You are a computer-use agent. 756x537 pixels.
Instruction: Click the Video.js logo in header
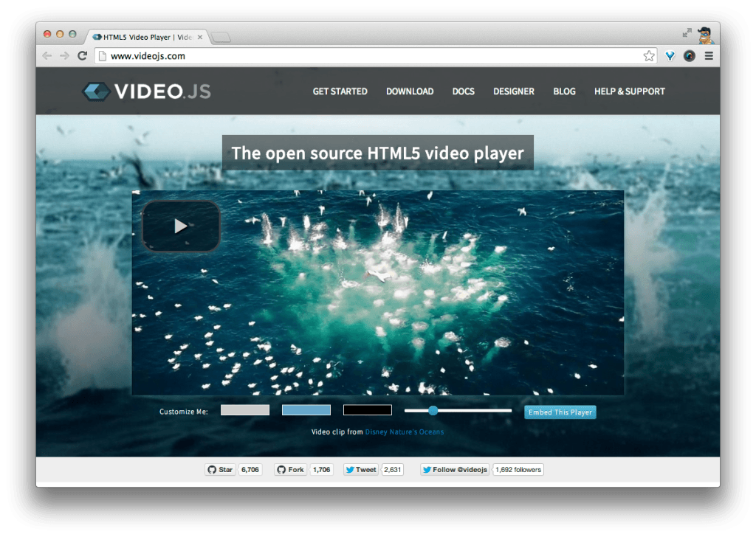pyautogui.click(x=146, y=91)
